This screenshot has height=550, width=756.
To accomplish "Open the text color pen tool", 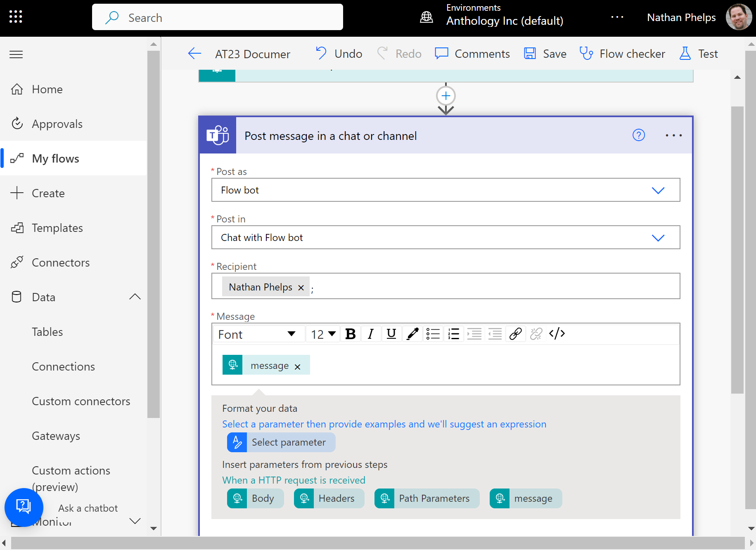I will 412,334.
